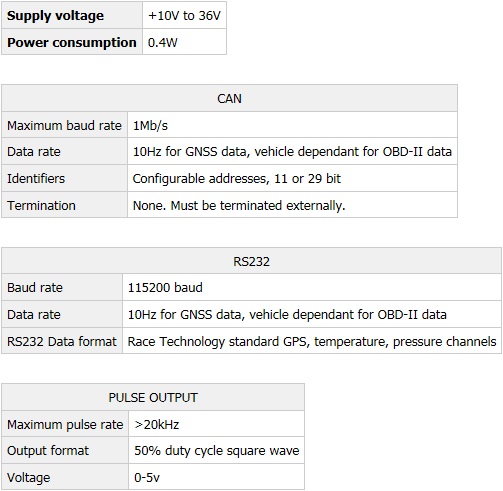The width and height of the screenshot is (503, 491).
Task: Click Configurable addresses, 11 or 29 bit
Action: [237, 179]
